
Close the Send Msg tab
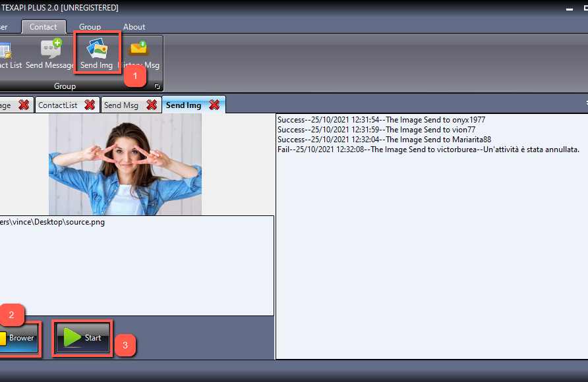[152, 105]
